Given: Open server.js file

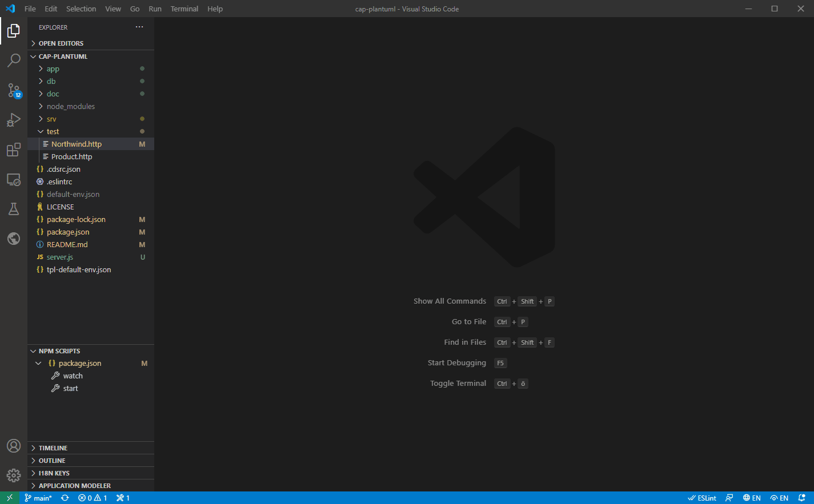Looking at the screenshot, I should [x=91, y=257].
